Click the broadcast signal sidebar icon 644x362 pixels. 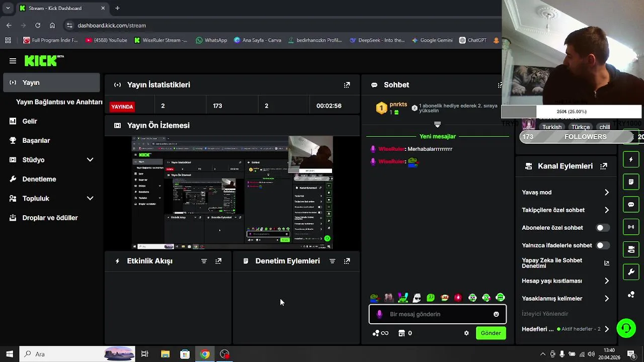click(631, 227)
